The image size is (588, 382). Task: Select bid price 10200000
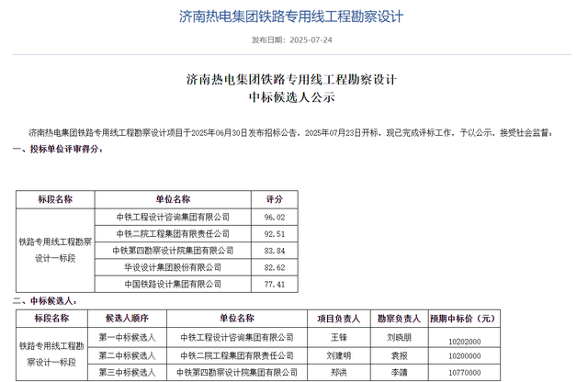pos(464,355)
